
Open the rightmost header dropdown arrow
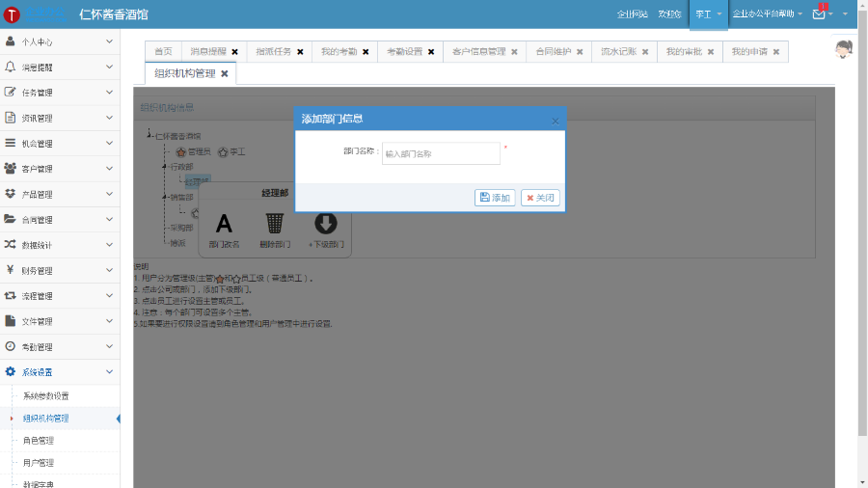[845, 14]
